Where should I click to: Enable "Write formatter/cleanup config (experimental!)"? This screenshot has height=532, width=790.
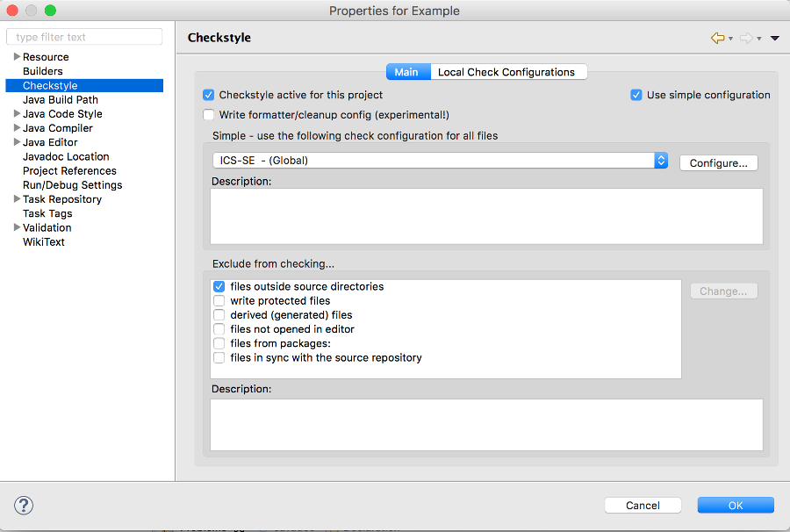(208, 114)
